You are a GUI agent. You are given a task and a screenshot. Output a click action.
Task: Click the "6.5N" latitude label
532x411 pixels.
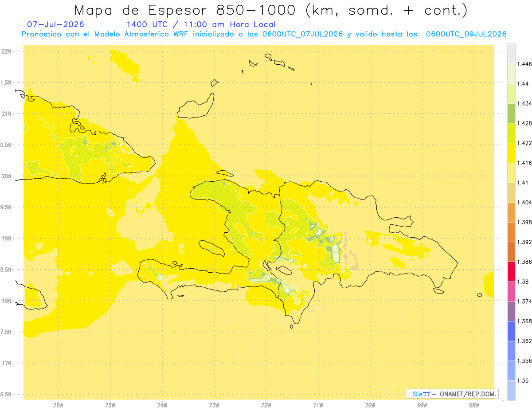(7, 394)
